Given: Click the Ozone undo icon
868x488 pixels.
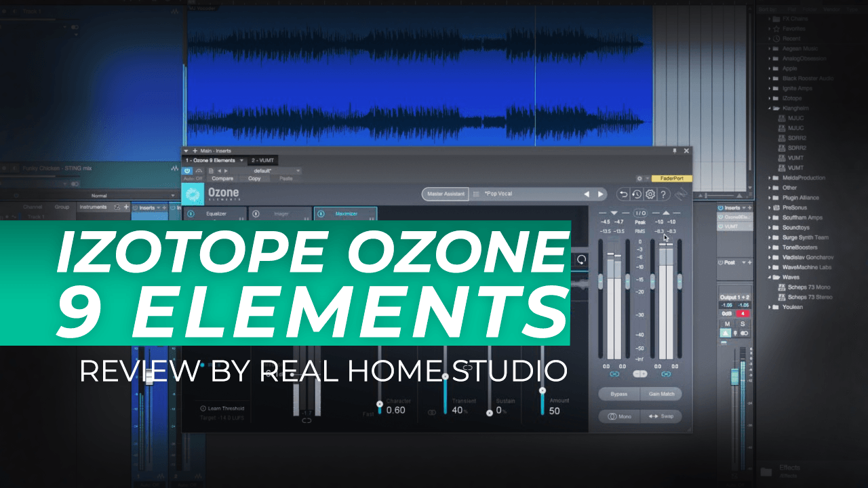Looking at the screenshot, I should (x=623, y=195).
